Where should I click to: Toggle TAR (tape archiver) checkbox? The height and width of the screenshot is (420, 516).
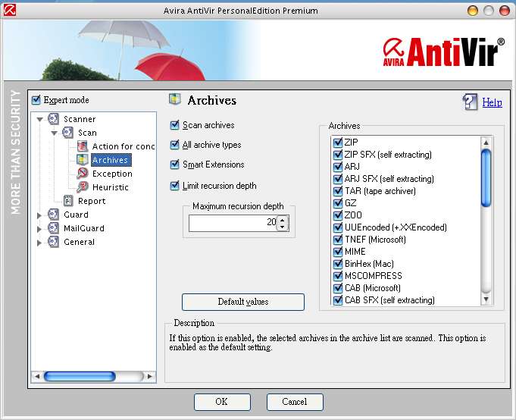coord(338,191)
